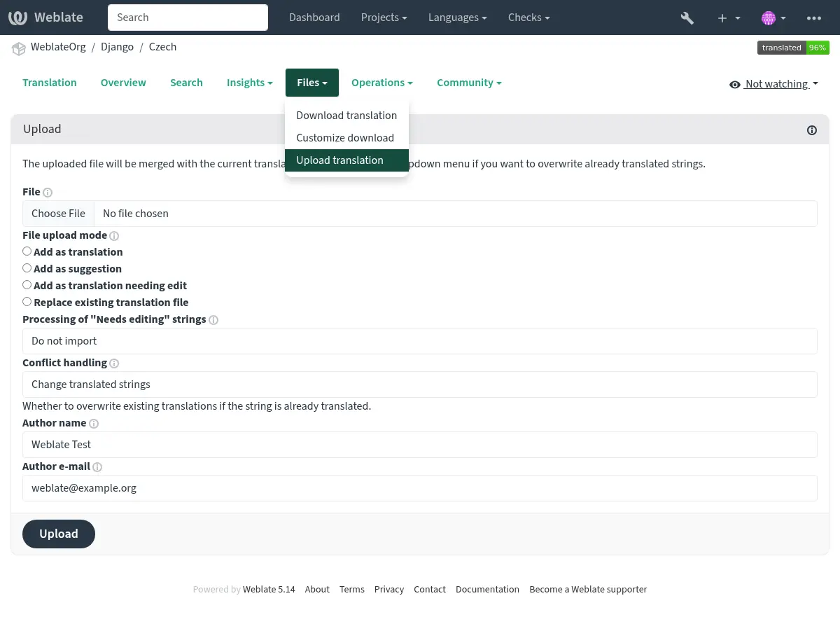840x631 pixels.
Task: Open Become a Weblate supporter link
Action: click(588, 590)
